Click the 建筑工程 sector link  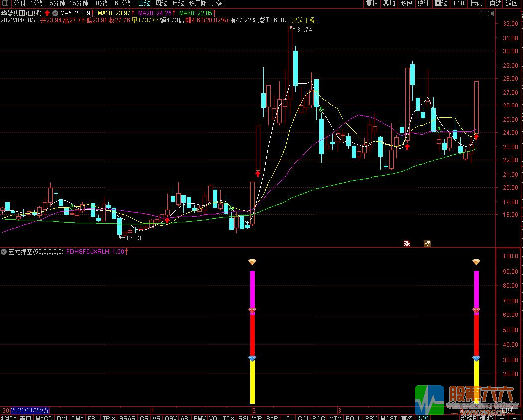pyautogui.click(x=303, y=21)
